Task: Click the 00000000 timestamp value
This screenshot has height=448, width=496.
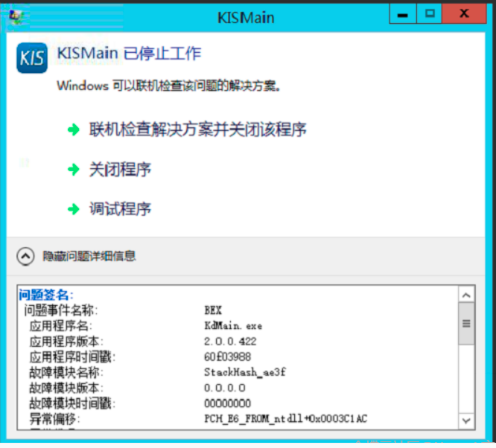Action: (227, 403)
